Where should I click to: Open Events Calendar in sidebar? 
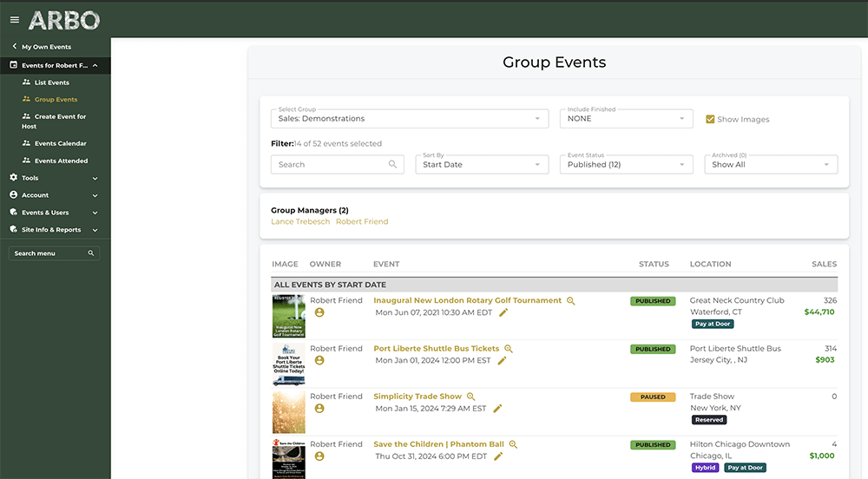pos(61,143)
